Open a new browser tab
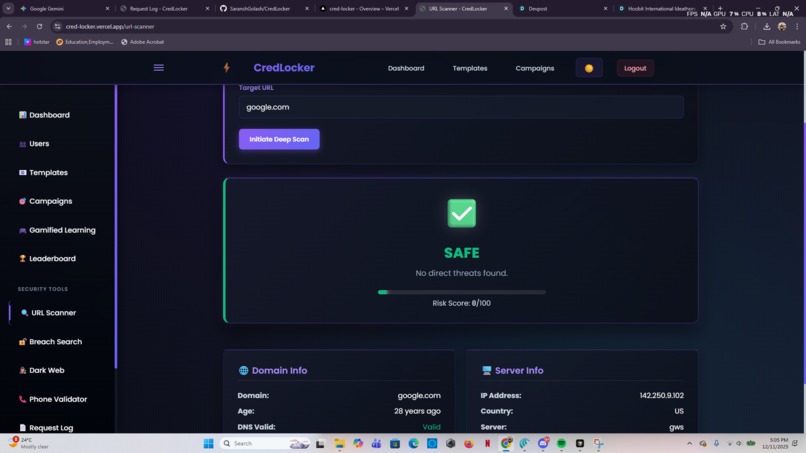Viewport: 806px width, 453px height. [x=720, y=9]
